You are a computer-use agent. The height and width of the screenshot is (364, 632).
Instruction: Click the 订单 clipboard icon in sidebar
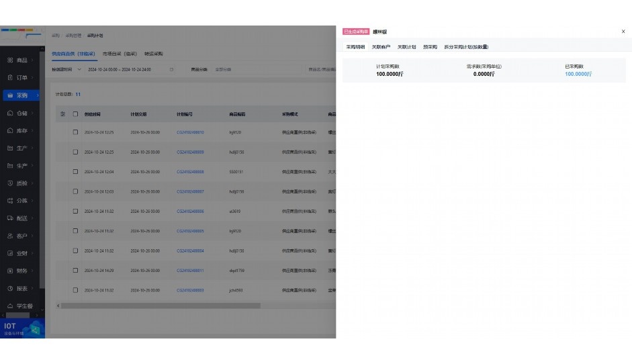10,78
